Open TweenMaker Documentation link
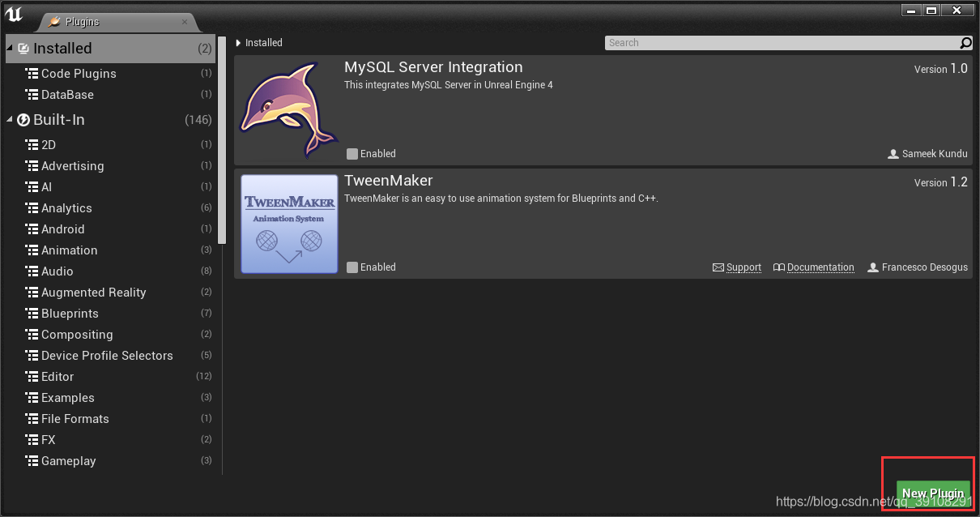The height and width of the screenshot is (517, 980). 814,267
